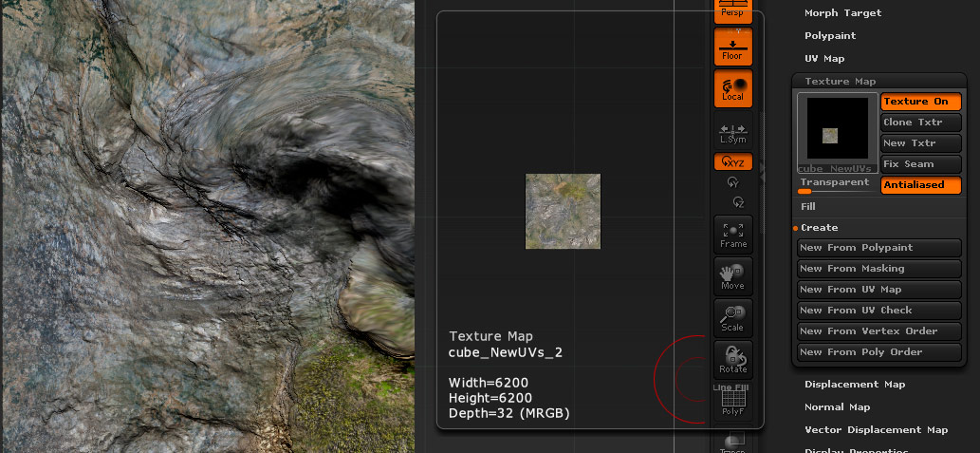980x453 pixels.
Task: Open the Morph Target subpalette
Action: [842, 13]
